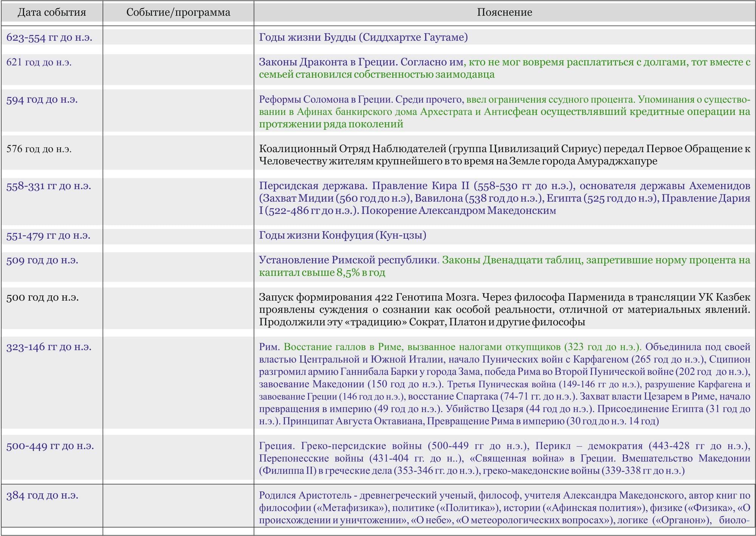The width and height of the screenshot is (756, 536).
Task: Select the date cell '384 год до н.э.'
Action: tap(42, 495)
